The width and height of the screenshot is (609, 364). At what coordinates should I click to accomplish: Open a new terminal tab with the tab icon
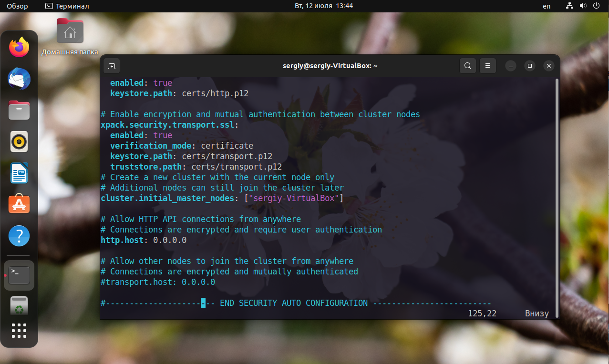point(112,66)
